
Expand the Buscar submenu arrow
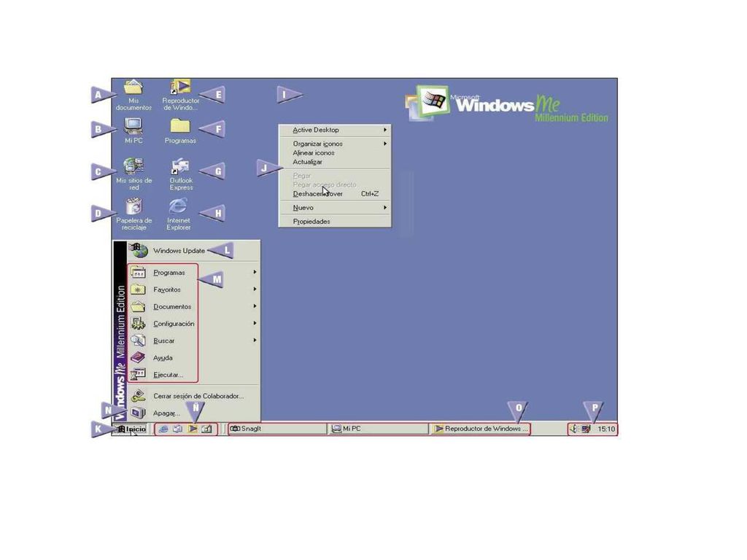tap(255, 340)
